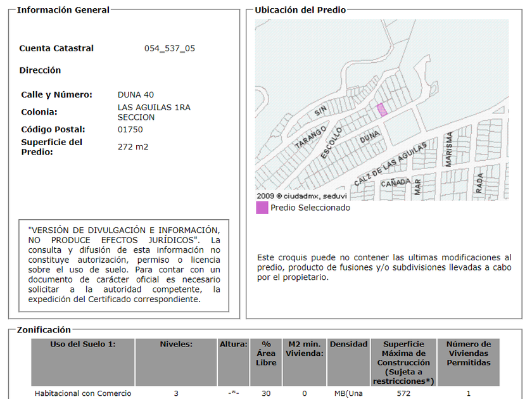The height and width of the screenshot is (399, 532).
Task: Click the permitted dwellings value 1
Action: (x=469, y=393)
